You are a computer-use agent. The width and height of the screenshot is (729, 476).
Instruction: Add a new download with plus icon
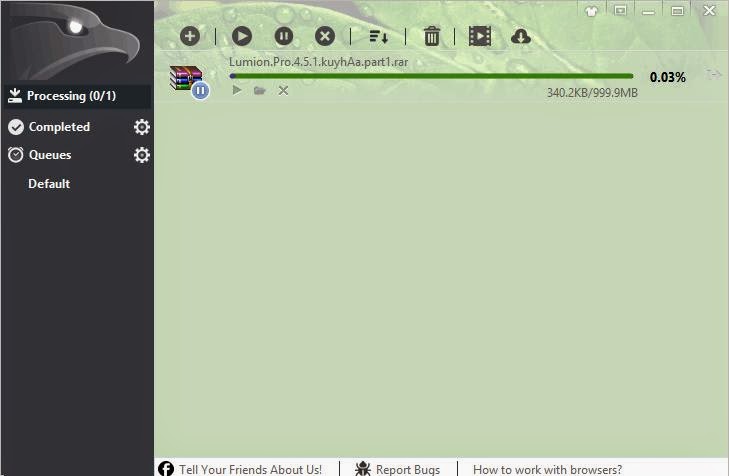(x=190, y=36)
